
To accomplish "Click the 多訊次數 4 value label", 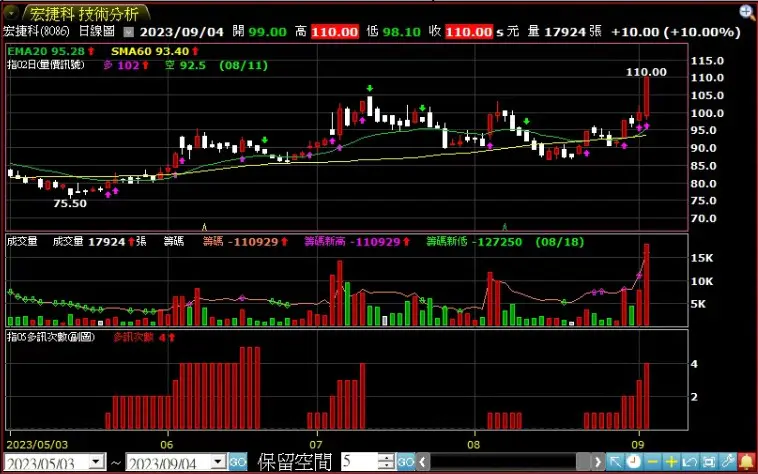I will [x=140, y=337].
